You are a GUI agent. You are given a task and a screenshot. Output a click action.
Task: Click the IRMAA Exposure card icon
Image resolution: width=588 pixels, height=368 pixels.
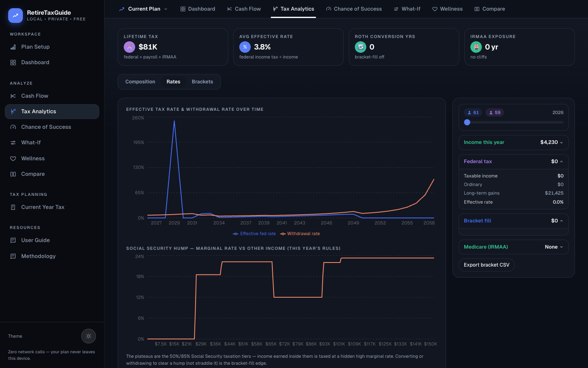click(x=476, y=47)
